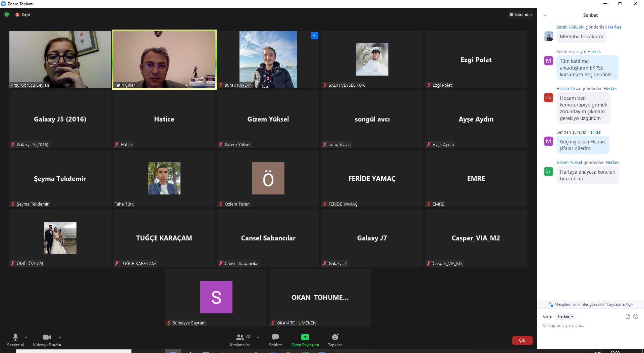Open the Görünüm view menu
The image size is (644, 353).
[x=521, y=14]
